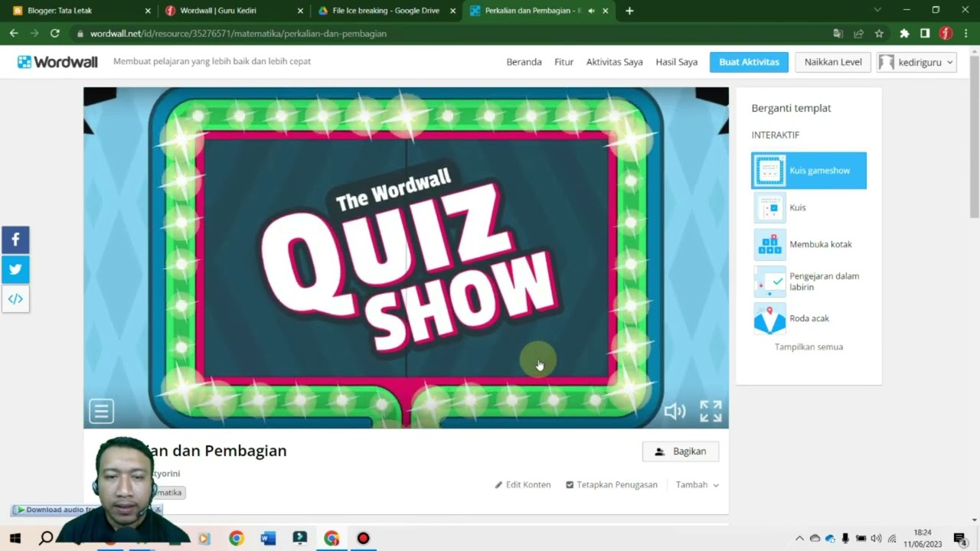Viewport: 980px width, 551px height.
Task: Open Windows notification center
Action: click(x=960, y=538)
